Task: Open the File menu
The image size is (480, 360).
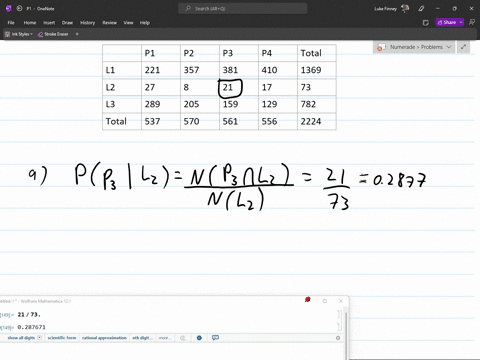Action: click(11, 23)
